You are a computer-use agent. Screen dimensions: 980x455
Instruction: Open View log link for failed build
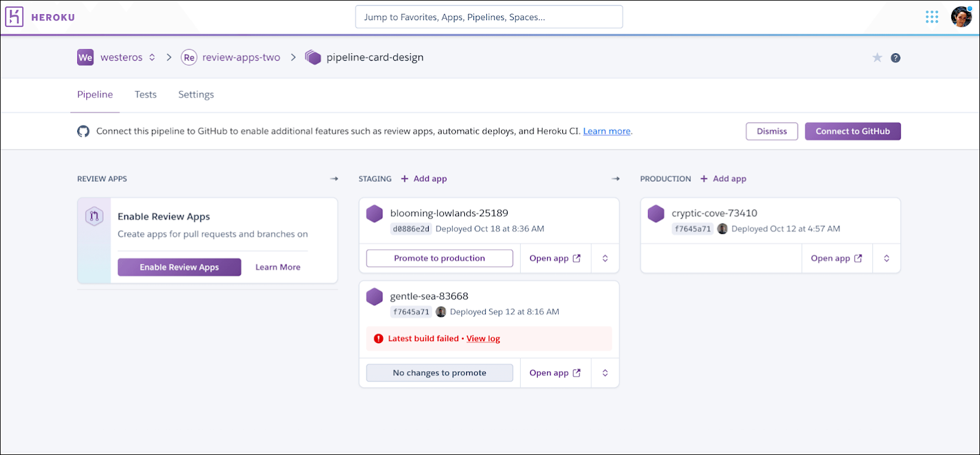point(483,339)
